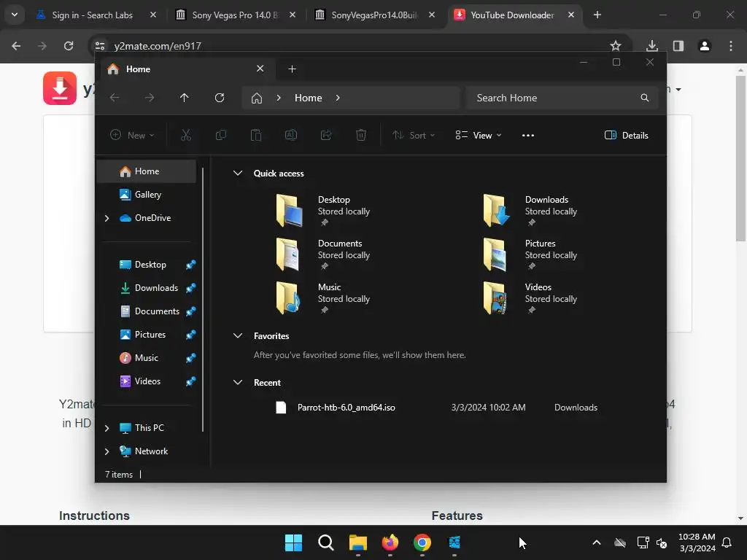Click the Chrome taskbar icon
This screenshot has height=560, width=747.
coord(422,542)
